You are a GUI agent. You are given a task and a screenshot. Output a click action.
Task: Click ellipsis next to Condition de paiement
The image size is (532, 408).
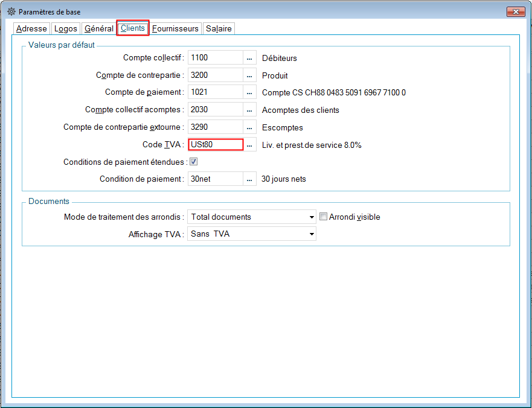pyautogui.click(x=249, y=179)
